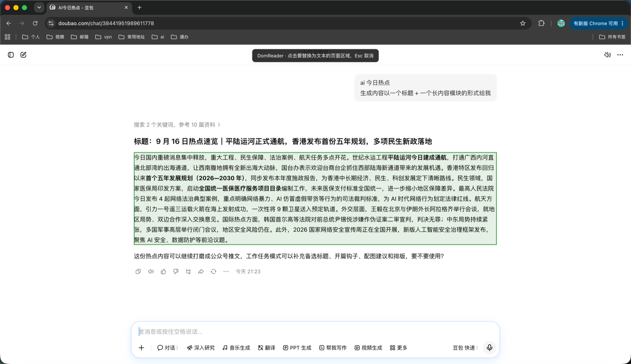Expand the search references chevron
Screen dimensions: 631x364
(x=219, y=125)
